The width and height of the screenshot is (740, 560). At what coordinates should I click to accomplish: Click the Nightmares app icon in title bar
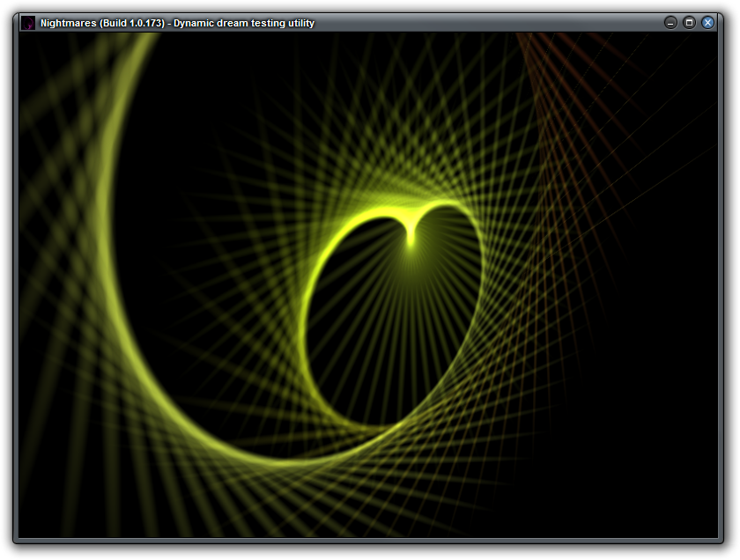tap(28, 23)
